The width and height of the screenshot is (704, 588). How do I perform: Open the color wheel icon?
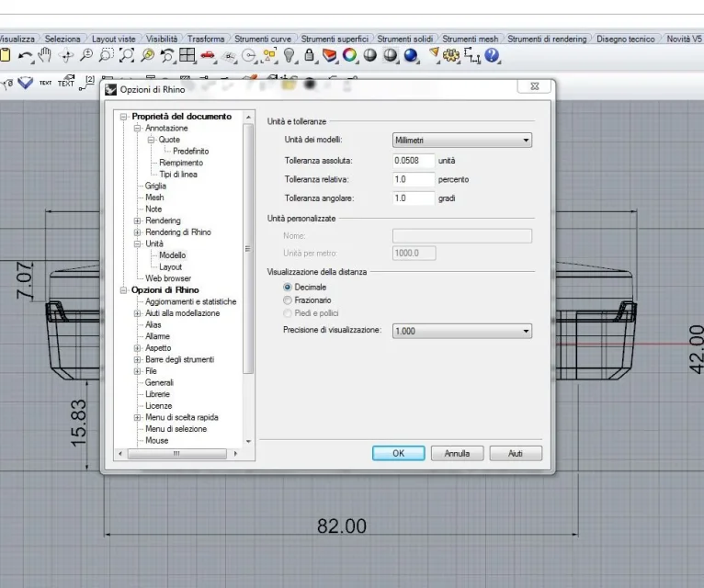click(x=349, y=56)
